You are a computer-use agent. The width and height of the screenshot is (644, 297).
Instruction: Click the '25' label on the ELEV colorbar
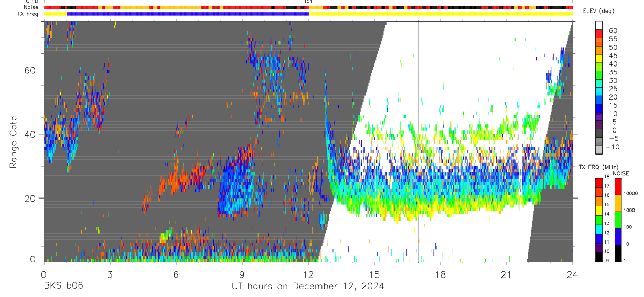613,89
